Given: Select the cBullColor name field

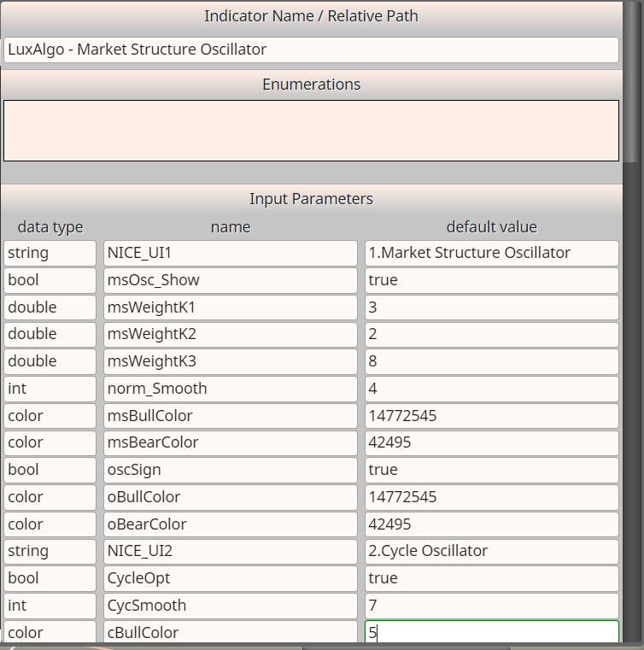Looking at the screenshot, I should click(x=231, y=632).
